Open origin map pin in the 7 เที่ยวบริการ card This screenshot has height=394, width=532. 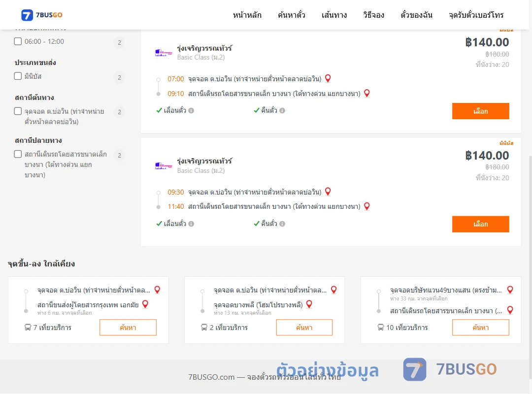(x=157, y=290)
